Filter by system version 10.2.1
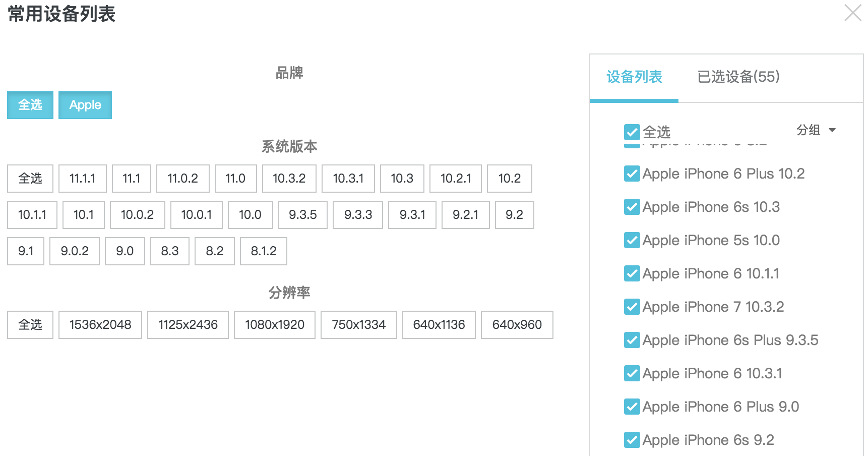Image resolution: width=868 pixels, height=456 pixels. pos(456,179)
